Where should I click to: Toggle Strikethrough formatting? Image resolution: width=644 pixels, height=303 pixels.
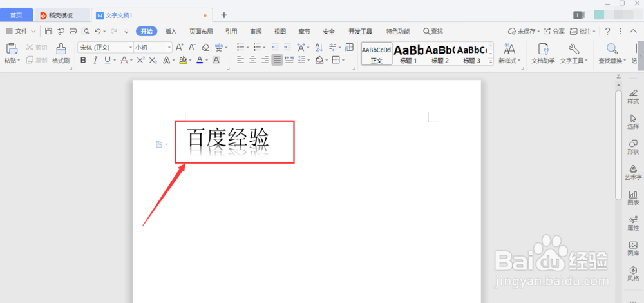[x=124, y=60]
